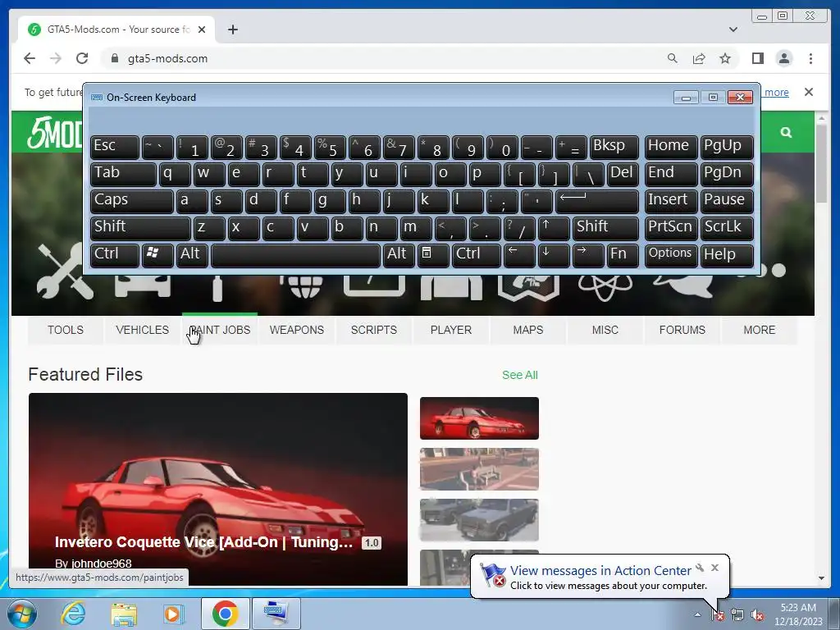
Task: Open On-Screen Keyboard Options
Action: (x=671, y=254)
